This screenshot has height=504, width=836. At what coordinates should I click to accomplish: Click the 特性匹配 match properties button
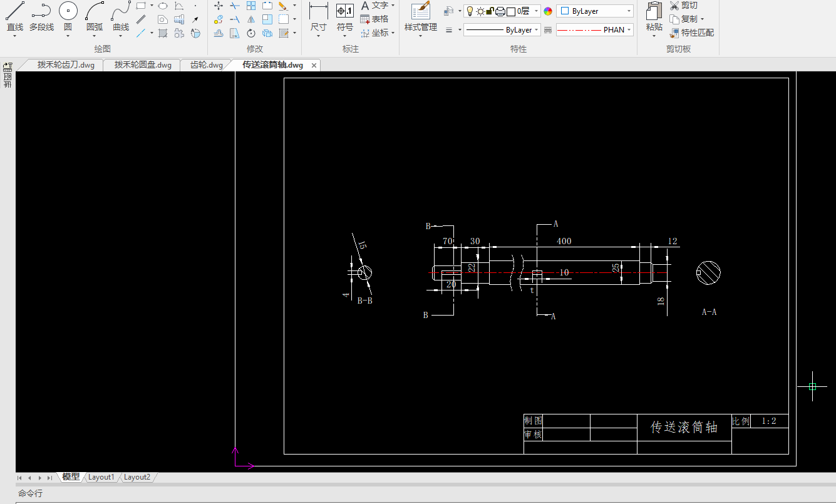click(692, 33)
